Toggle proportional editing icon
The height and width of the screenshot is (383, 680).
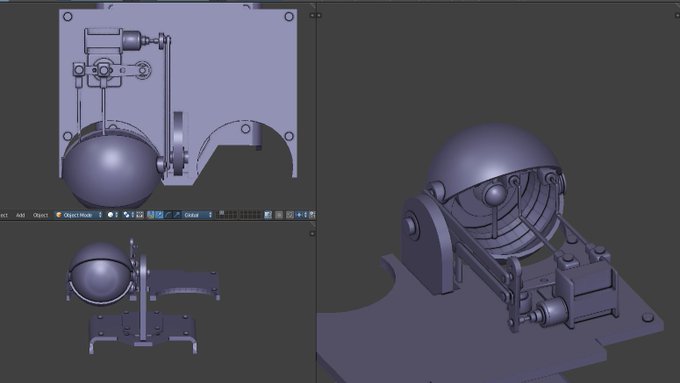279,215
